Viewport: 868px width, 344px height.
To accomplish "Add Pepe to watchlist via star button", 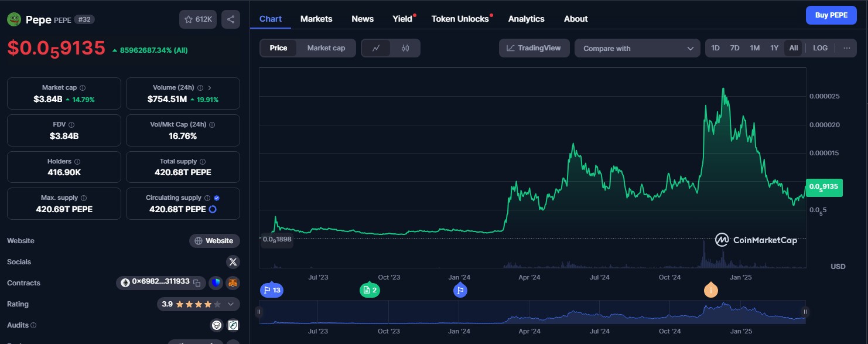I will (198, 19).
